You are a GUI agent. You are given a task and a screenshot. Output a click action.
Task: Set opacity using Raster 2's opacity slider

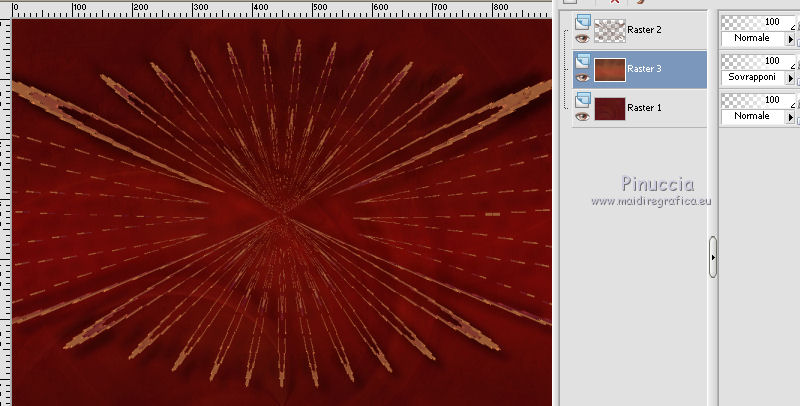(758, 22)
